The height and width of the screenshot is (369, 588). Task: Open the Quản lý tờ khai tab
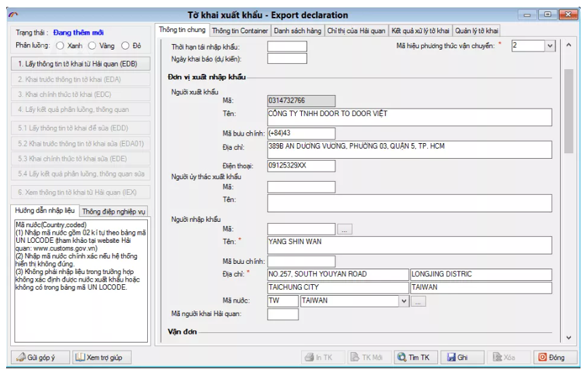(x=477, y=31)
